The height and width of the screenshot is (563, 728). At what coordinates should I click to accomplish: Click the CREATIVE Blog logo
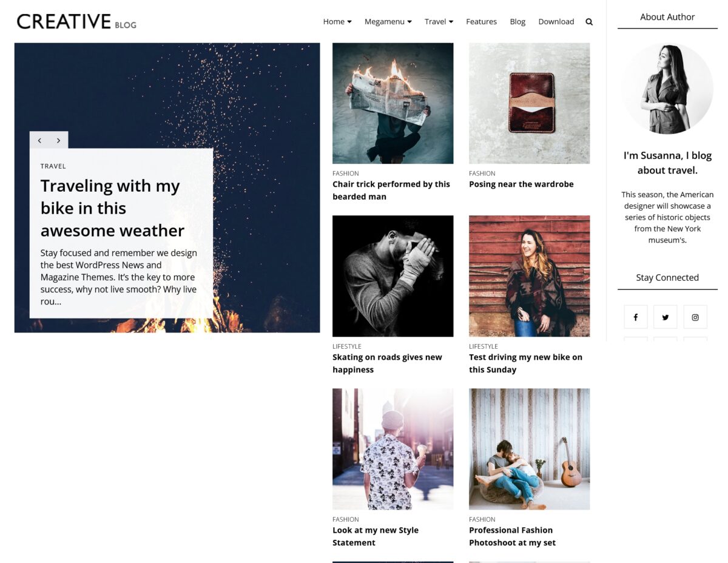click(x=76, y=21)
